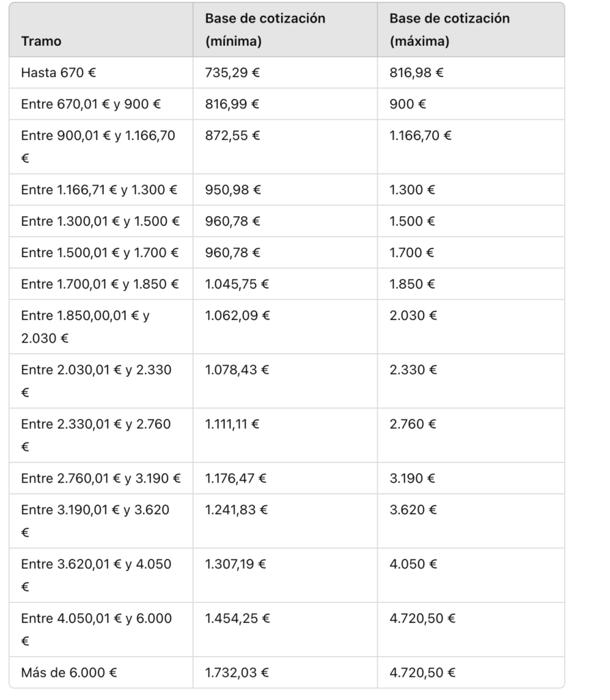
Task: Click the Tramo column header
Action: [41, 41]
